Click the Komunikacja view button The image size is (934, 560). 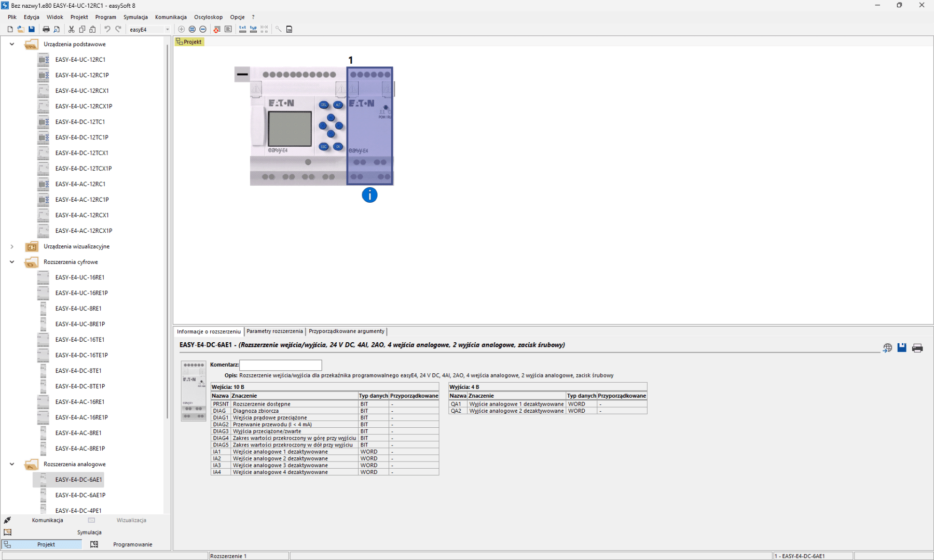pos(47,520)
